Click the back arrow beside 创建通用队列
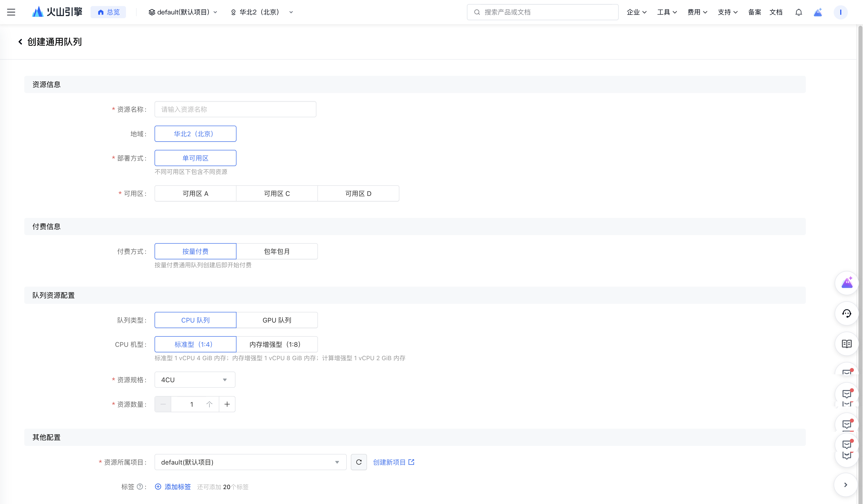Image resolution: width=863 pixels, height=504 pixels. point(20,42)
